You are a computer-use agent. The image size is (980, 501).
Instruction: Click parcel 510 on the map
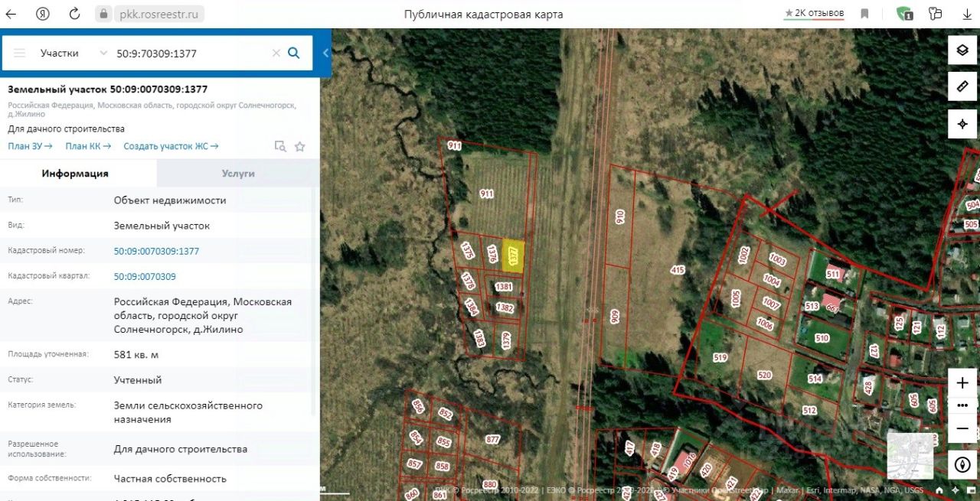[822, 337]
